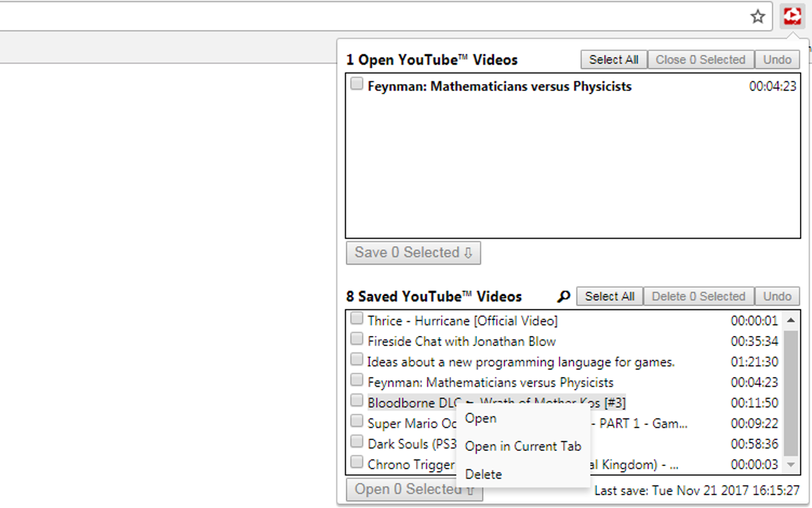Click the Last save timestamp text
The image size is (812, 508).
click(x=697, y=491)
